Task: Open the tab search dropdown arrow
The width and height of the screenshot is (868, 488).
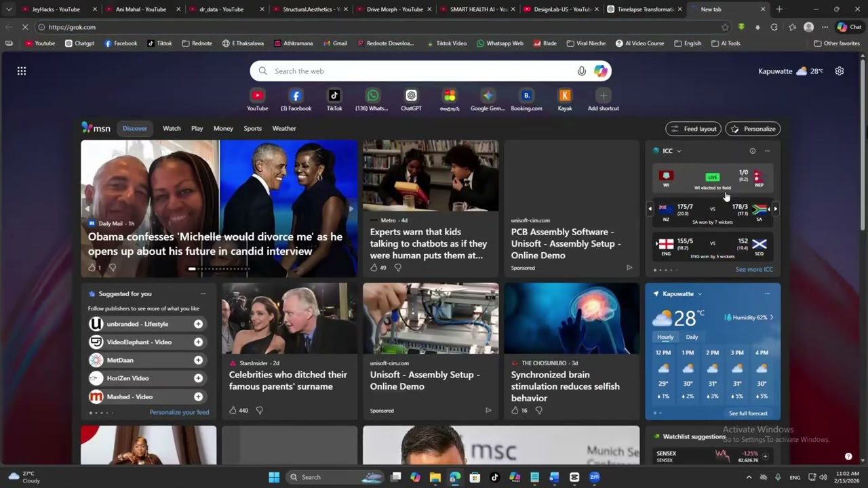Action: (x=9, y=9)
